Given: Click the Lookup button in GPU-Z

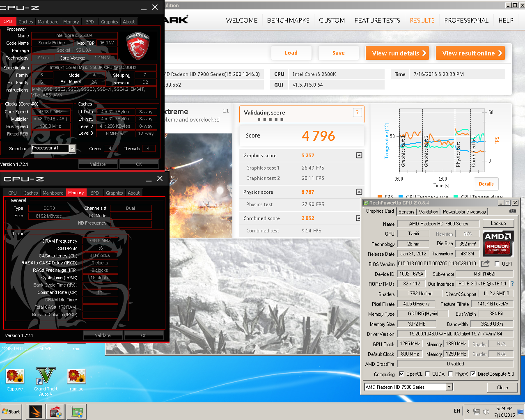Looking at the screenshot, I should (x=498, y=223).
